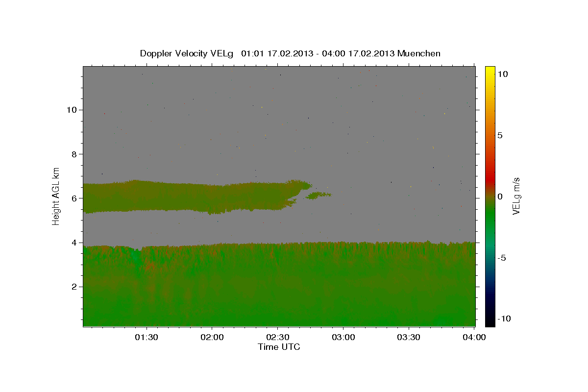Click the 04:00 time tick label
588x392 pixels.
(474, 337)
